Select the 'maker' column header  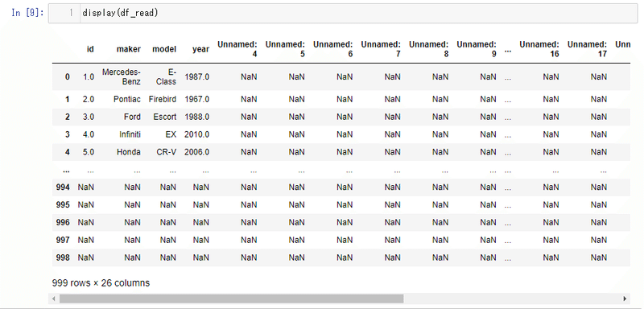(x=129, y=49)
